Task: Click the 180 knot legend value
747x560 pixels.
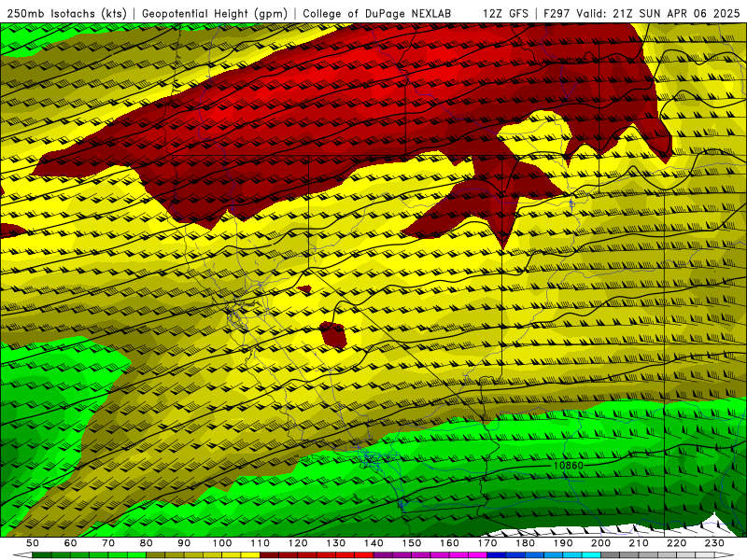Action: (x=525, y=543)
